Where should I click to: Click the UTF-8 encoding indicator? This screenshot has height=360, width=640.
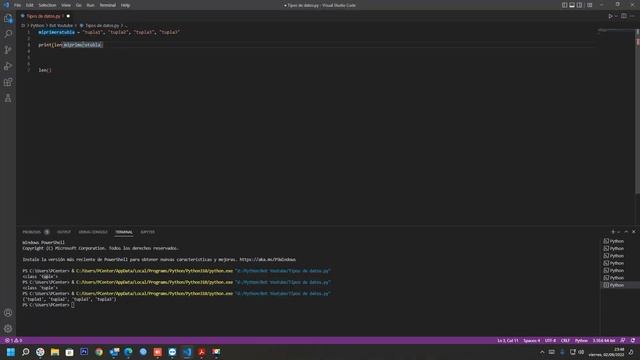coord(550,340)
